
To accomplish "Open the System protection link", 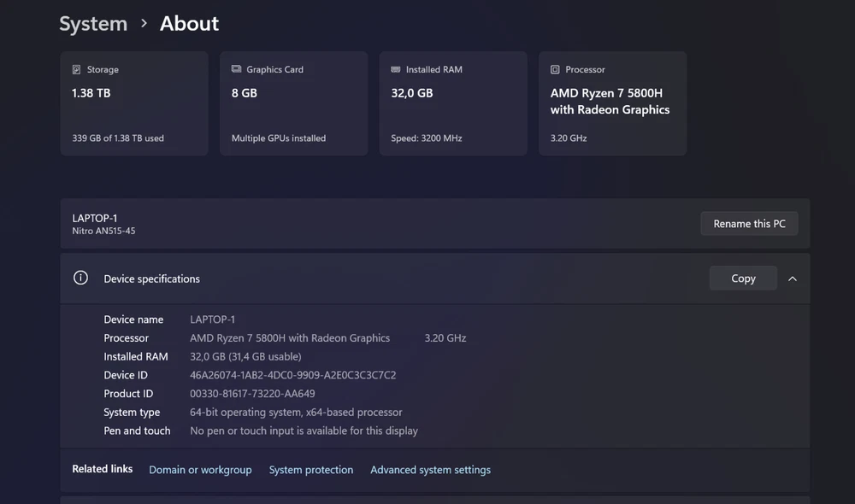I will coord(310,470).
